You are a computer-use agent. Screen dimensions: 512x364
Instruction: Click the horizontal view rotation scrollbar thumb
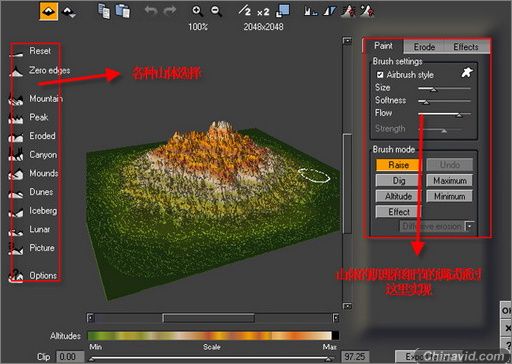[209, 318]
